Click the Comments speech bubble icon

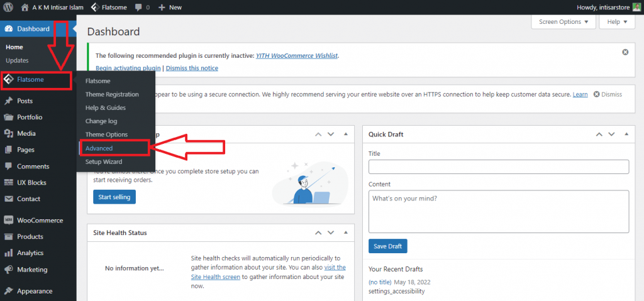pos(9,167)
